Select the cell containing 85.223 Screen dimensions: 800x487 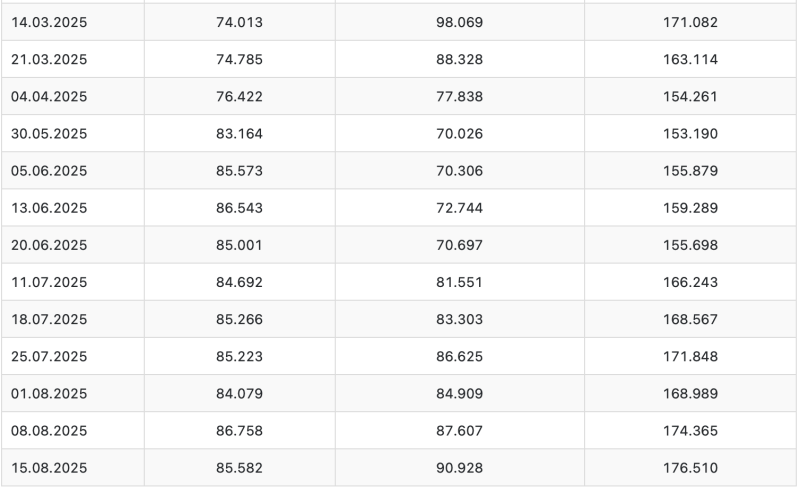click(x=239, y=356)
